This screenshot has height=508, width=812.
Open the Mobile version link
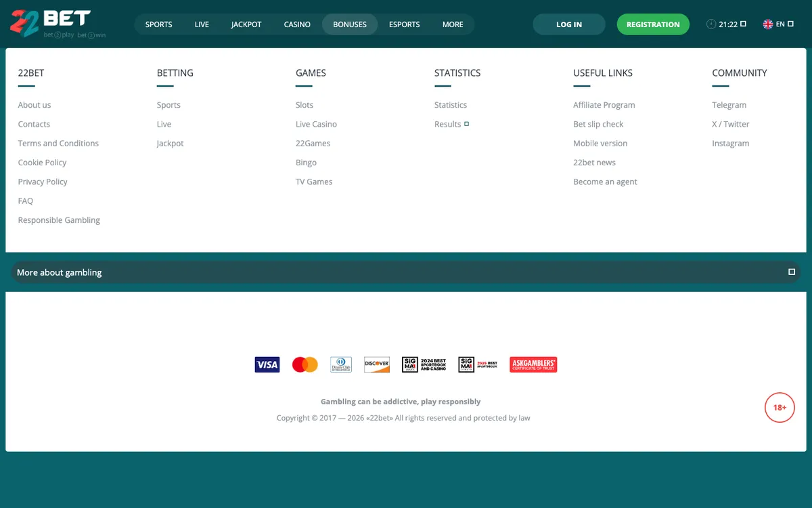(600, 144)
